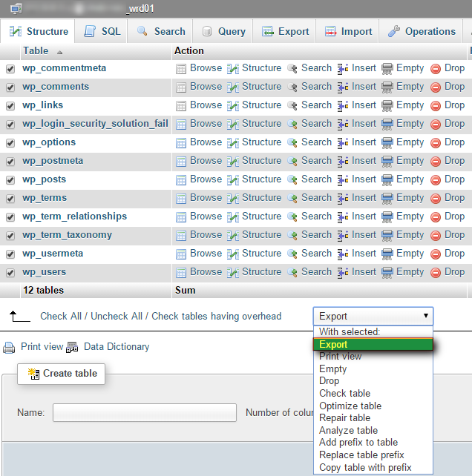Open the Operations tab
Image resolution: width=472 pixels, height=476 pixels.
[x=422, y=31]
